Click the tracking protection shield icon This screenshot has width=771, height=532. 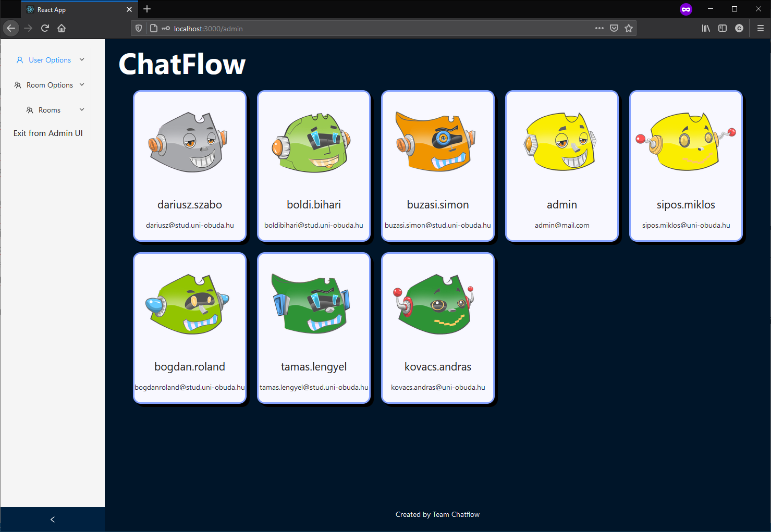[139, 28]
